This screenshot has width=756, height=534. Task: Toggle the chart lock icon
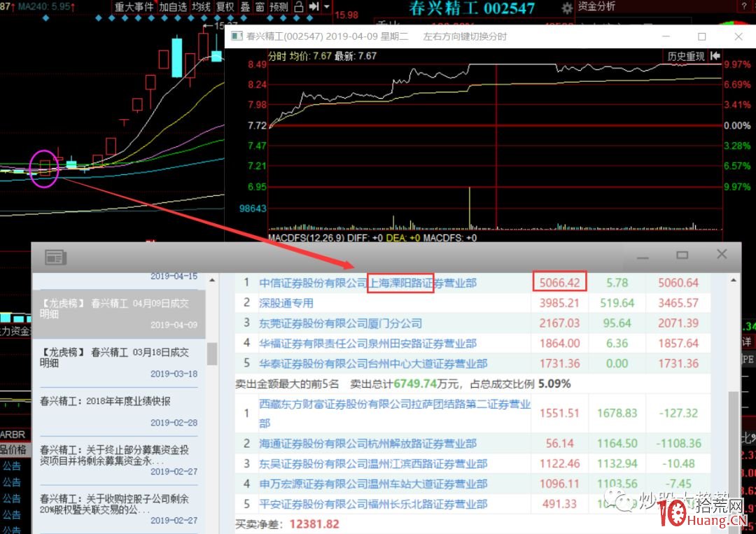click(298, 7)
